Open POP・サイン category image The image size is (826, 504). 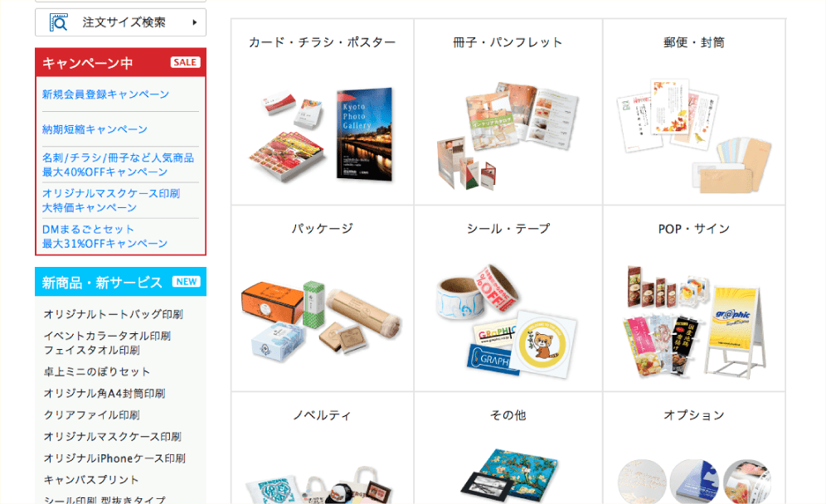(695, 322)
